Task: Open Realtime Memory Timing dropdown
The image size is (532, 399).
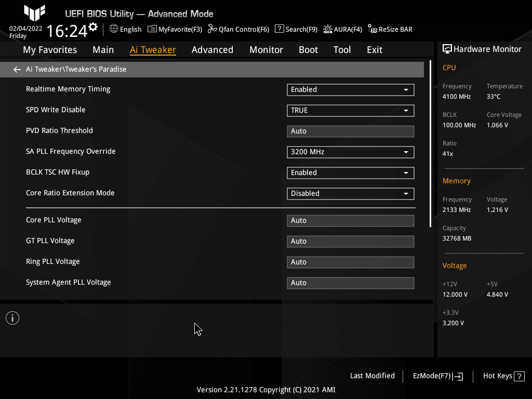Action: (351, 89)
